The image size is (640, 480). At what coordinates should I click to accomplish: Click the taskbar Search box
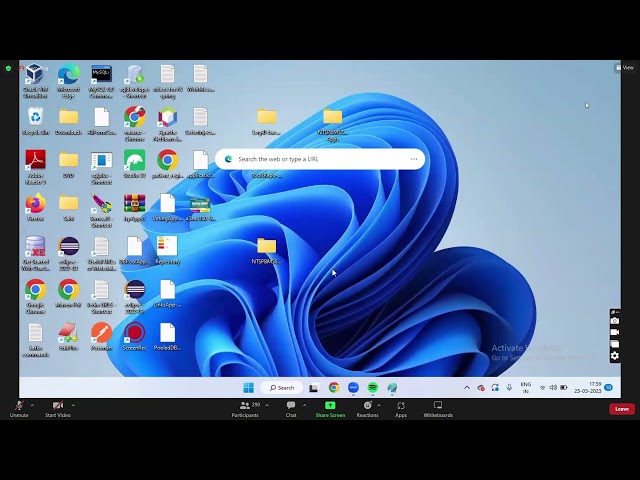(282, 388)
